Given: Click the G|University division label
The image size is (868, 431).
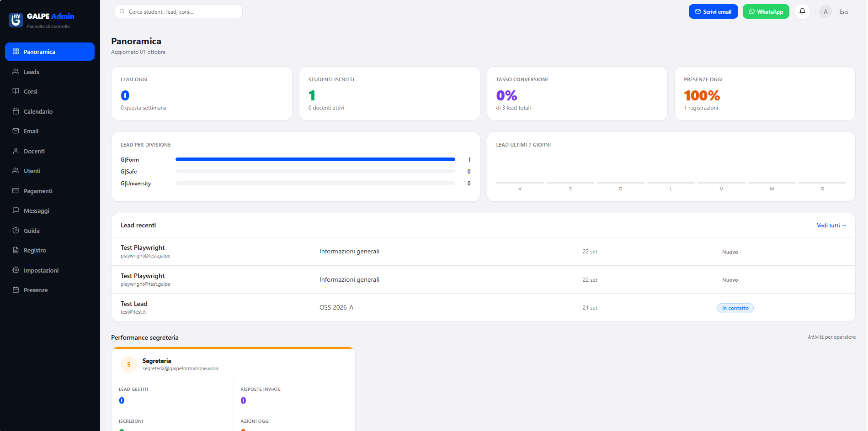Looking at the screenshot, I should (x=136, y=184).
